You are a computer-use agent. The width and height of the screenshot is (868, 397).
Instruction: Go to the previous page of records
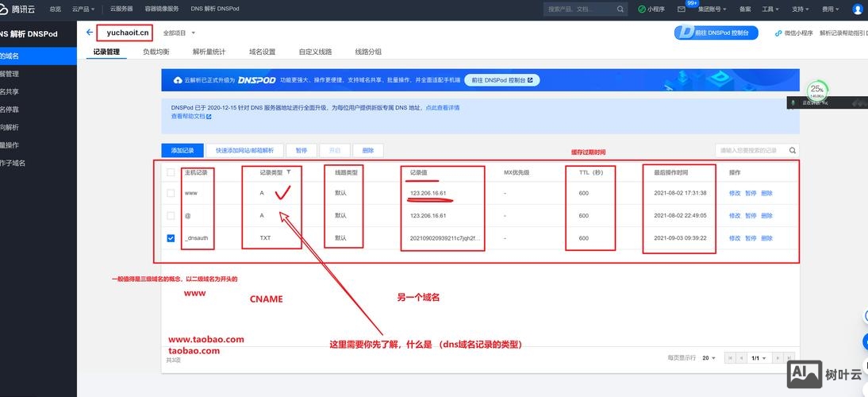point(741,358)
